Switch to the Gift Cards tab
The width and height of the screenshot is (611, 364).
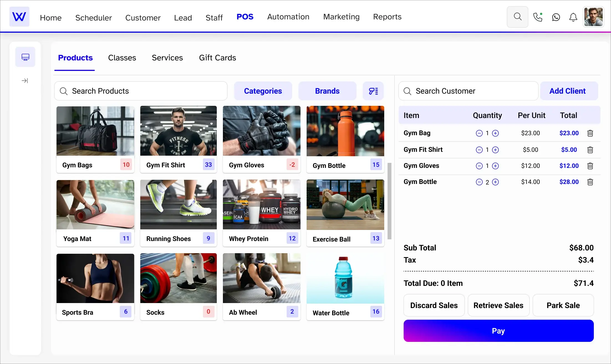217,58
